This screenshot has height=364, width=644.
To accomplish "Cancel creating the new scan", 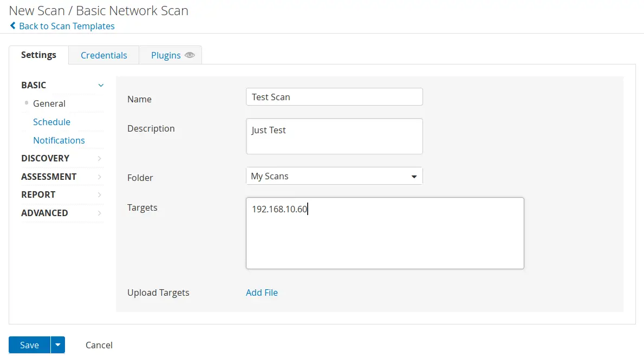I will 99,345.
